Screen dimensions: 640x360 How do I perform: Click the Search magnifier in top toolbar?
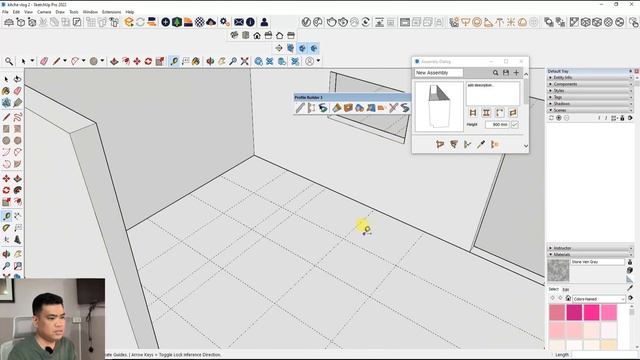[9, 61]
